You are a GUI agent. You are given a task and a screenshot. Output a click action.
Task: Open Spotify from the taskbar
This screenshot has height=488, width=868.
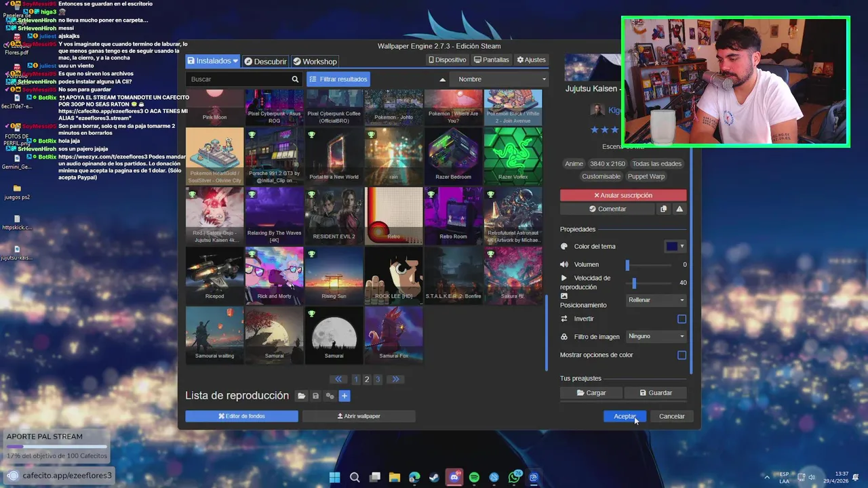(x=474, y=477)
